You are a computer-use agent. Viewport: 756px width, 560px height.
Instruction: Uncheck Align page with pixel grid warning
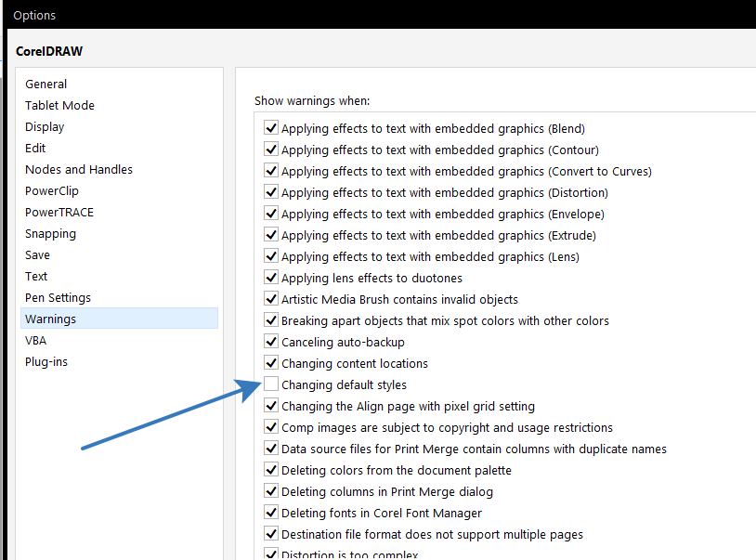click(271, 405)
